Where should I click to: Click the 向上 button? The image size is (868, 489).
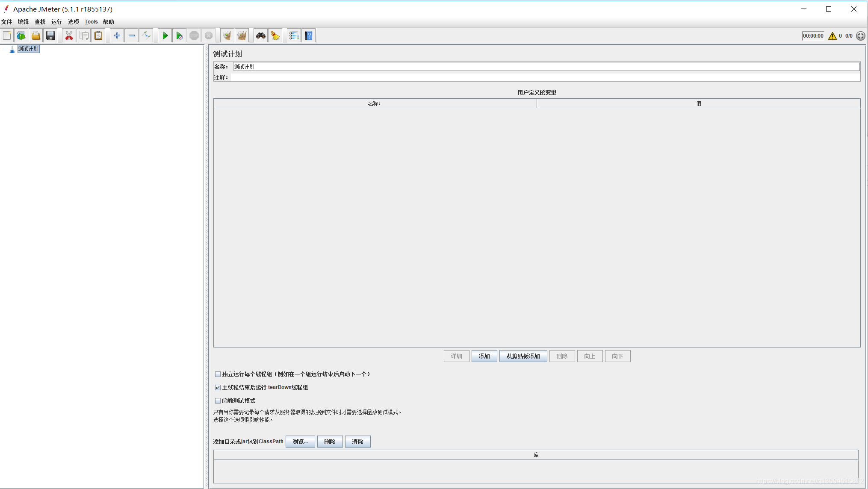(x=590, y=356)
